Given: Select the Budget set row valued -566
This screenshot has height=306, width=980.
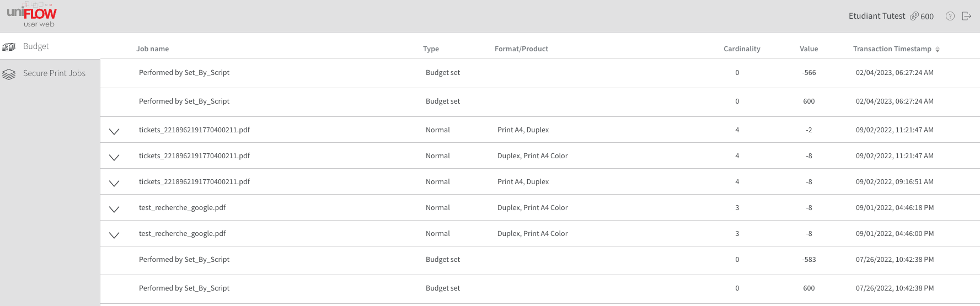Looking at the screenshot, I should click(x=442, y=73).
